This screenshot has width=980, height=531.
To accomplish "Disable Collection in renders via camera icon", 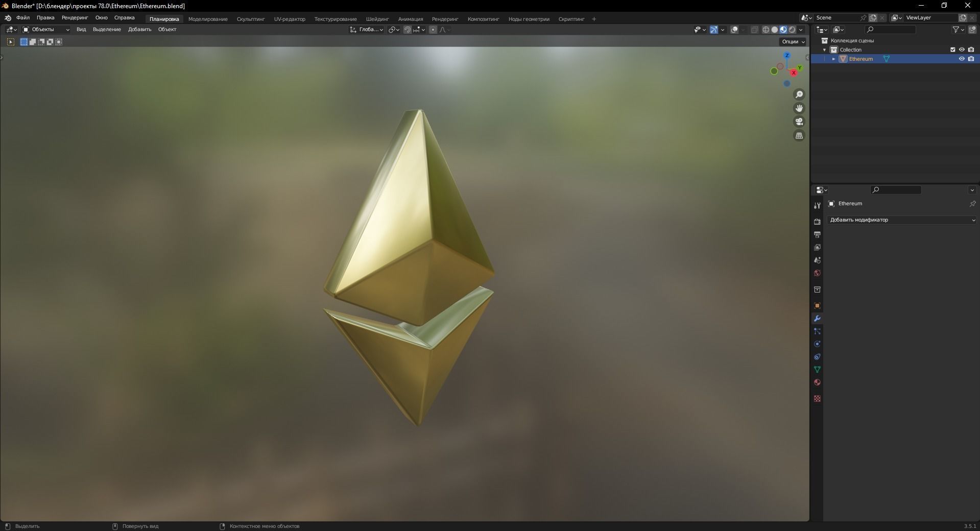I will pos(971,50).
